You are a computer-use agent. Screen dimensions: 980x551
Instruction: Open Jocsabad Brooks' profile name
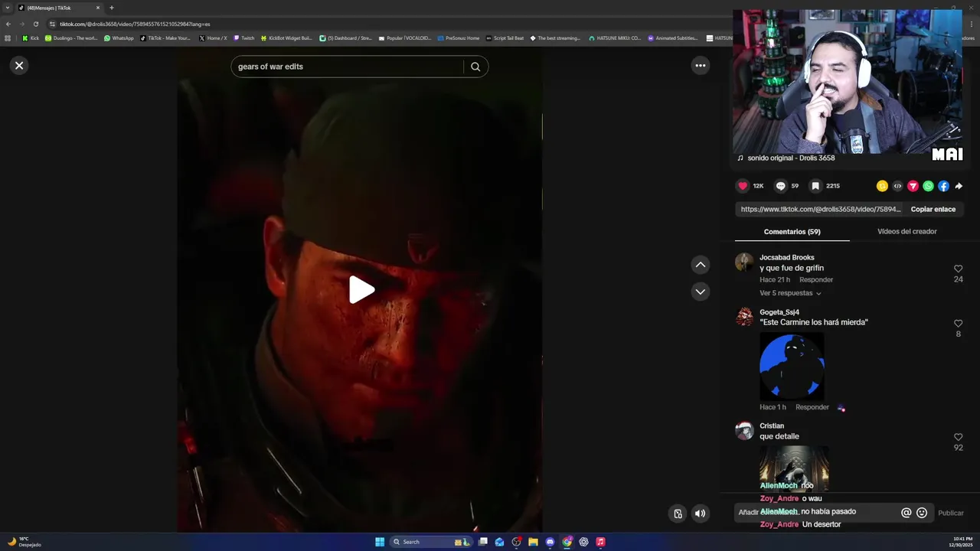coord(786,257)
